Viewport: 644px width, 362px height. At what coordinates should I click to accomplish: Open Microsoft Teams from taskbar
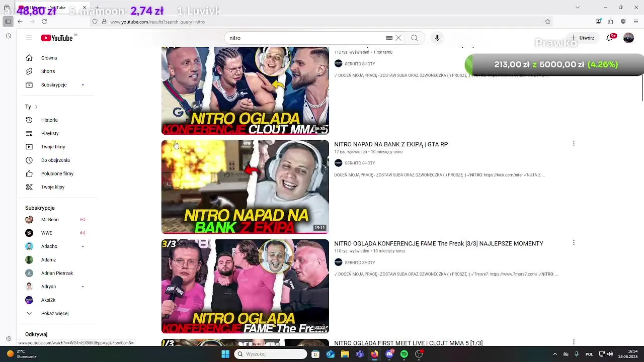point(360,354)
